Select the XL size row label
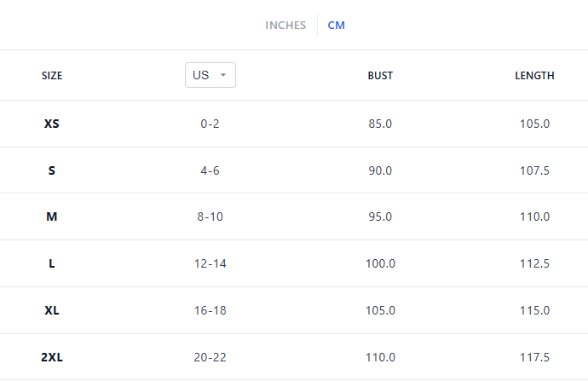The height and width of the screenshot is (381, 588). click(52, 310)
